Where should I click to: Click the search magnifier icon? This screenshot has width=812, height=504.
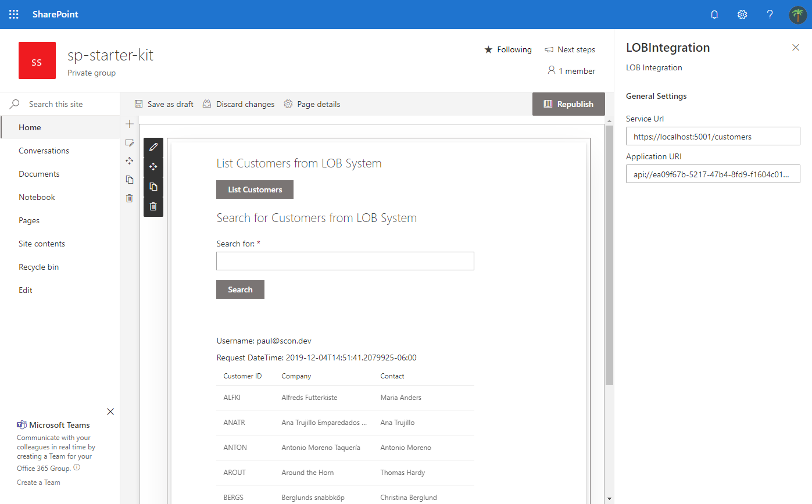(15, 104)
